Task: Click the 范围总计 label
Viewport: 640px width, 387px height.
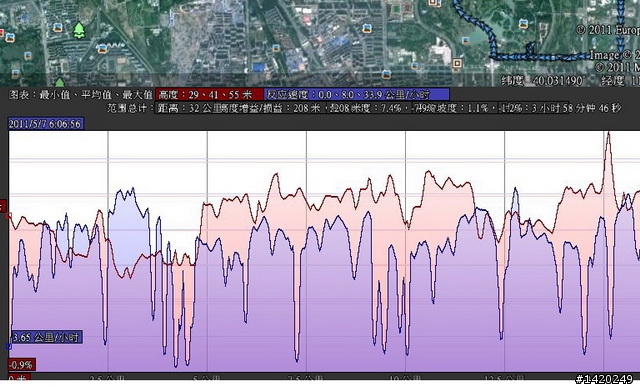Action: pyautogui.click(x=130, y=108)
